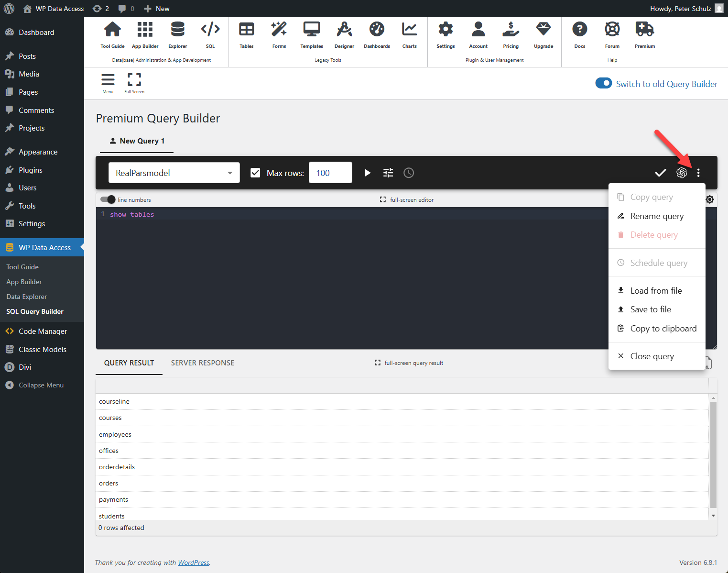This screenshot has width=728, height=573.
Task: Run the query with play button
Action: 367,173
